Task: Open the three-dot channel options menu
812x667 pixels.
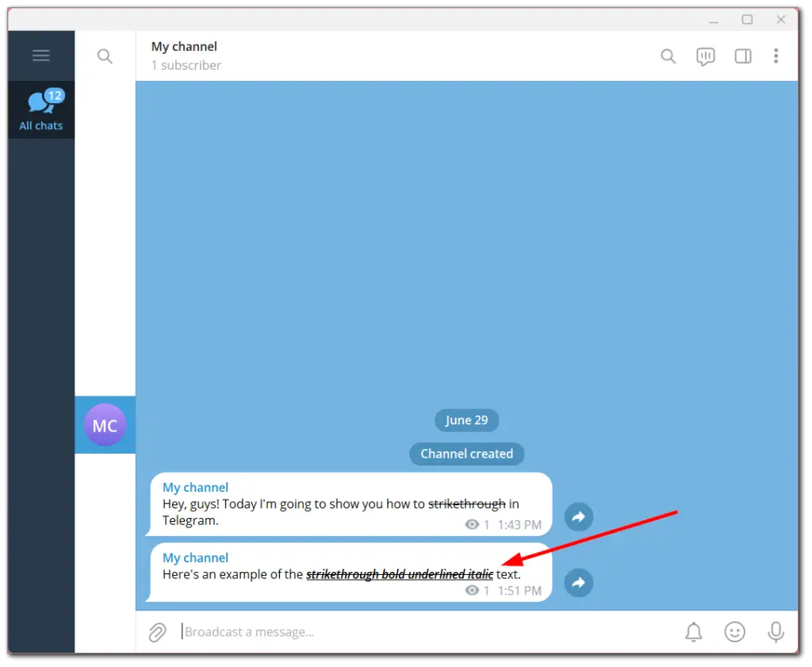Action: pyautogui.click(x=776, y=56)
